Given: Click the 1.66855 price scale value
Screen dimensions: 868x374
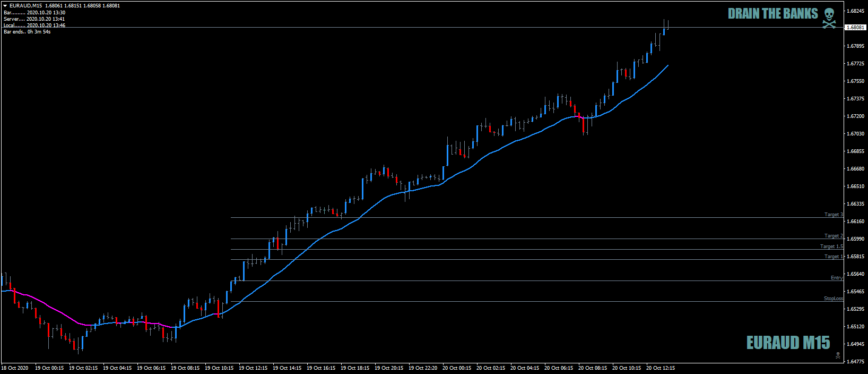Looking at the screenshot, I should pos(856,151).
